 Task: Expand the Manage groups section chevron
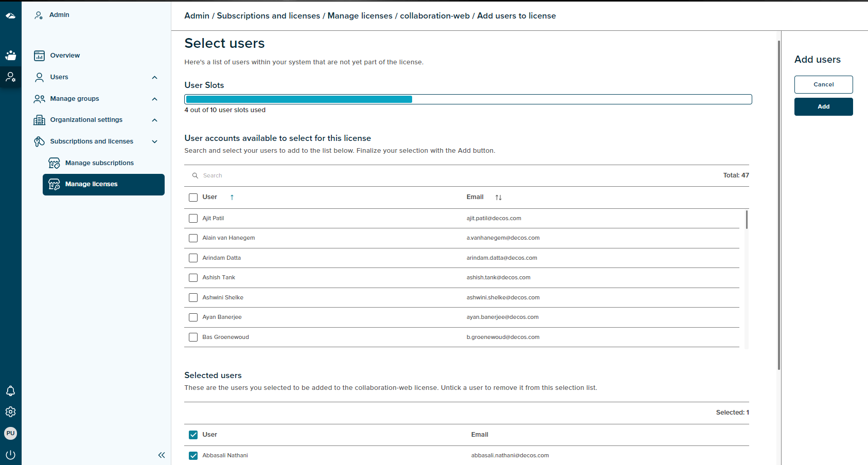tap(154, 99)
